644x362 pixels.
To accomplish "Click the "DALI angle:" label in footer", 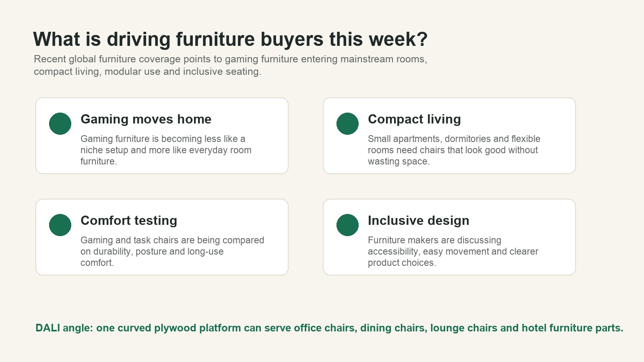I will pos(64,328).
